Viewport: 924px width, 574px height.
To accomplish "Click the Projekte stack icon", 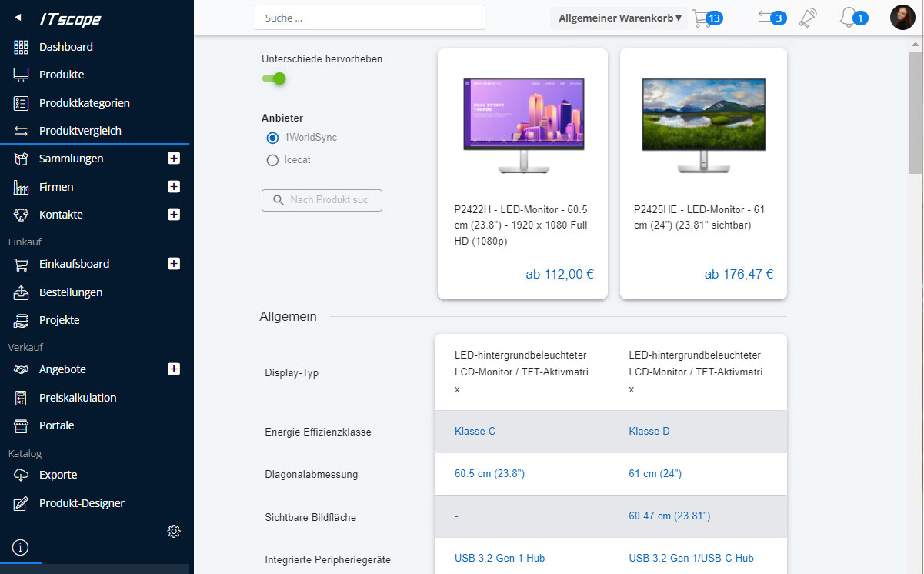I will pos(22,320).
